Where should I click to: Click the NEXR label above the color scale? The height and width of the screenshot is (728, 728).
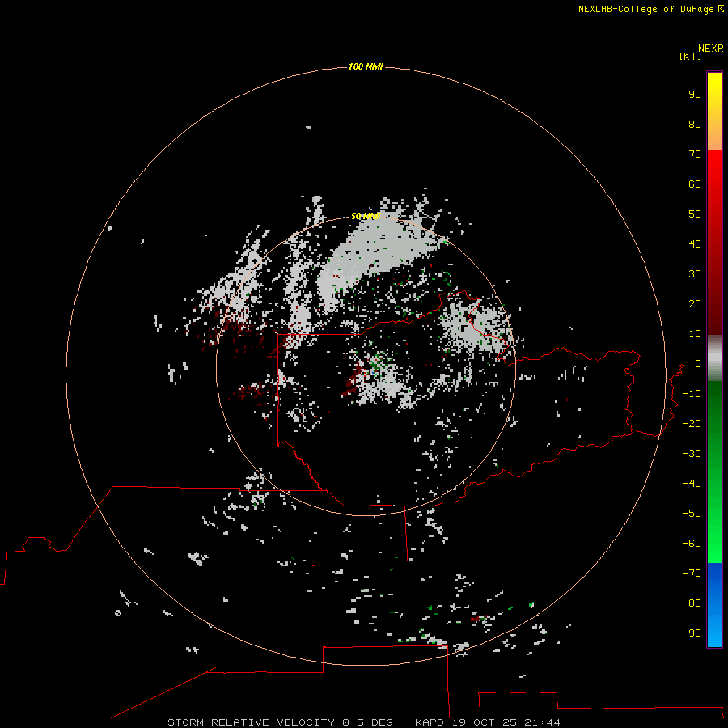(x=711, y=49)
